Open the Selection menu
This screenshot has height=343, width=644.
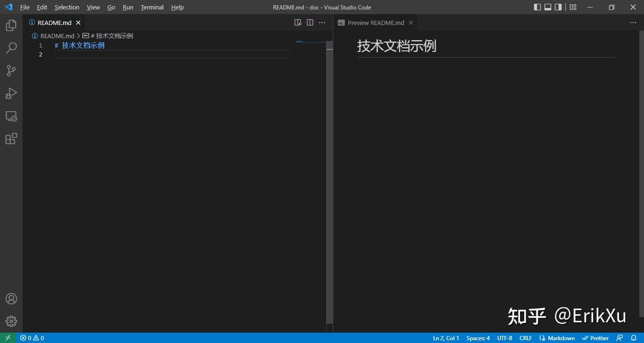(67, 7)
